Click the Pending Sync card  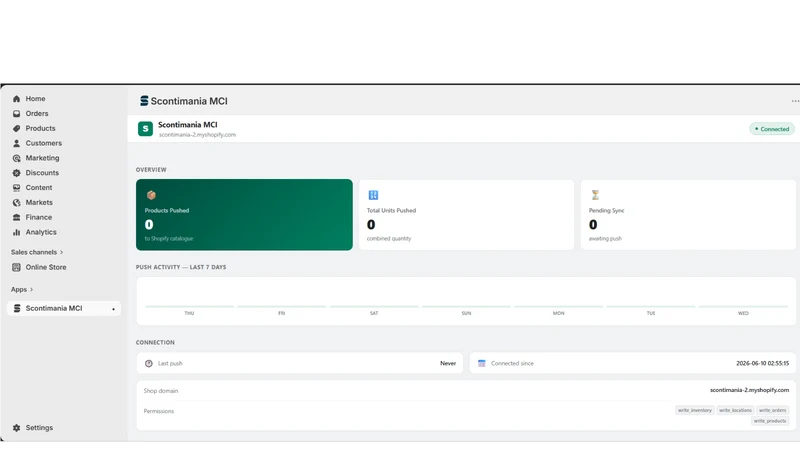688,214
